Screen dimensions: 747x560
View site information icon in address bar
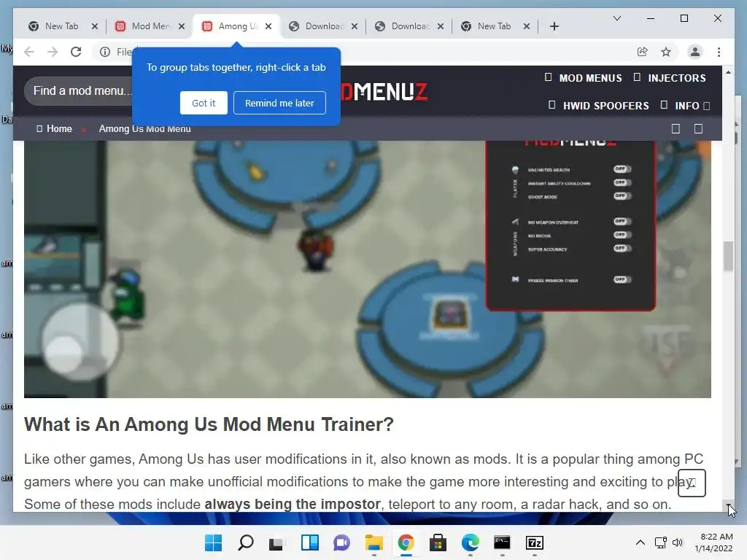pos(105,52)
